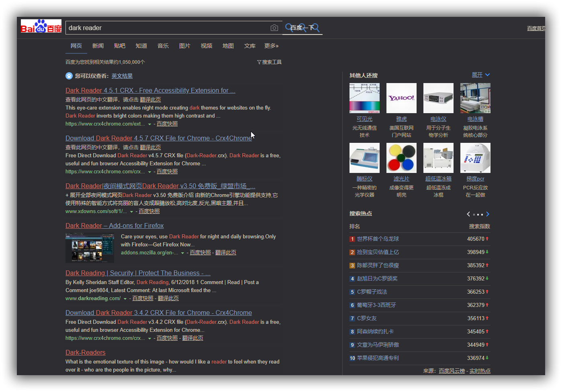Click 翻译此页 under the first result
562x392 pixels.
[150, 100]
